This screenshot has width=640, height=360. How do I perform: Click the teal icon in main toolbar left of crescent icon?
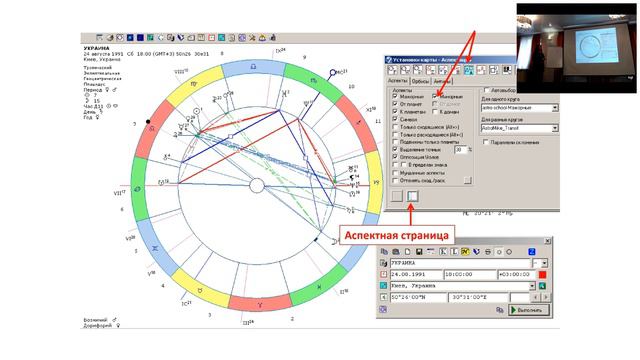(150, 38)
